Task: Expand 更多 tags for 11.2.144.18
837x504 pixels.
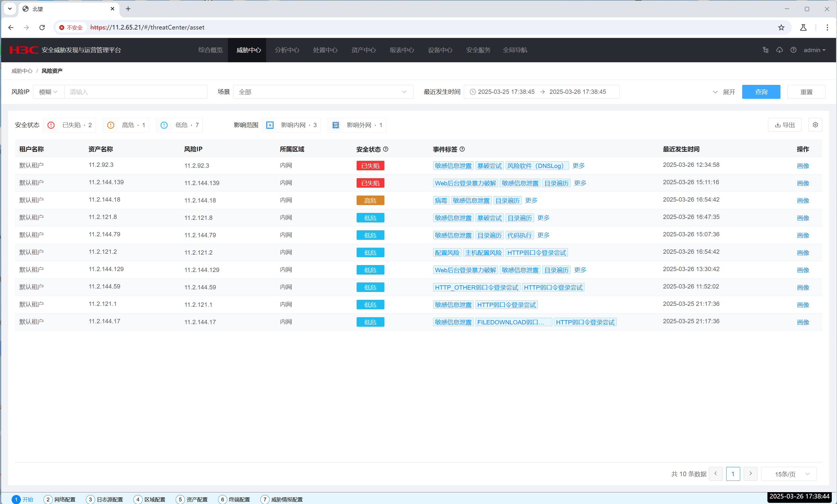Action: [x=531, y=200]
